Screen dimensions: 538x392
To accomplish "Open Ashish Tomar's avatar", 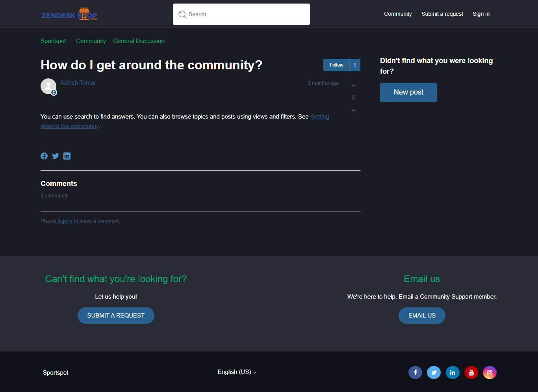I will click(48, 86).
